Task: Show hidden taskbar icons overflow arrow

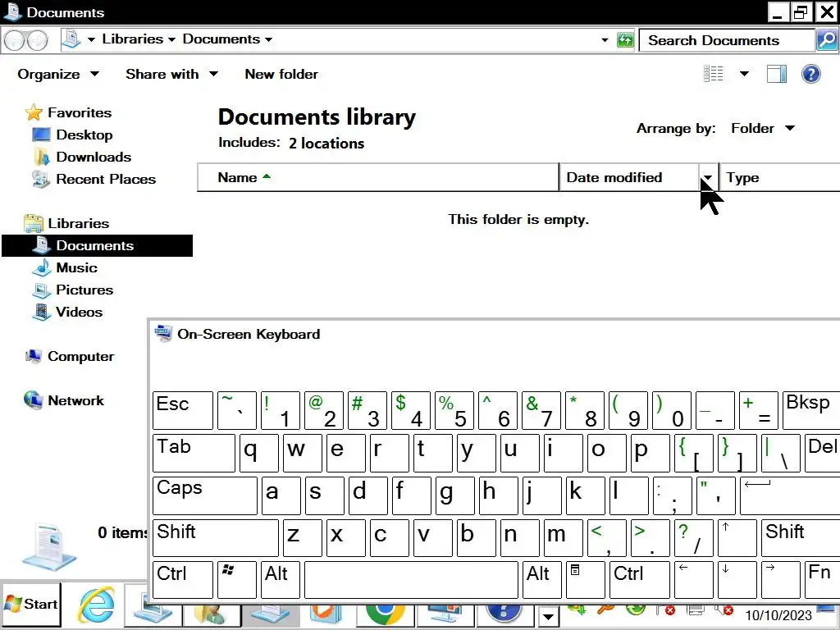Action: click(x=547, y=617)
